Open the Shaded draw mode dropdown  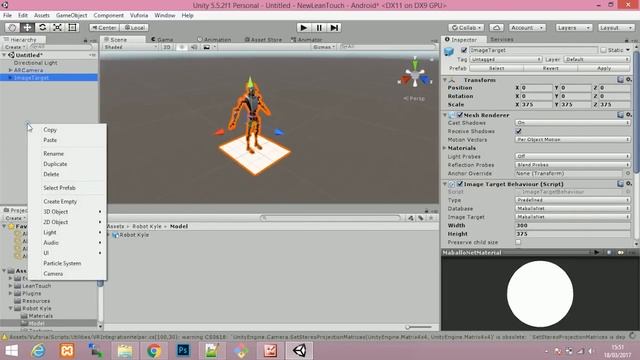click(131, 47)
